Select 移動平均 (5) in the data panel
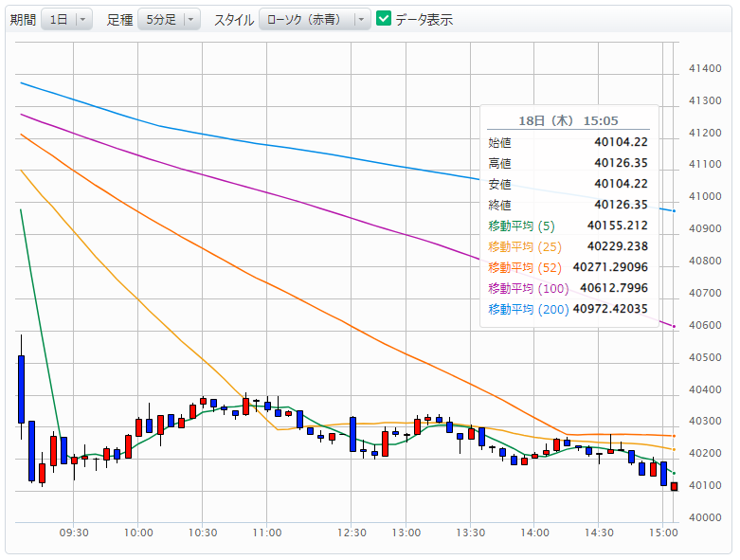Screen dimensions: 740x560 (x=520, y=226)
